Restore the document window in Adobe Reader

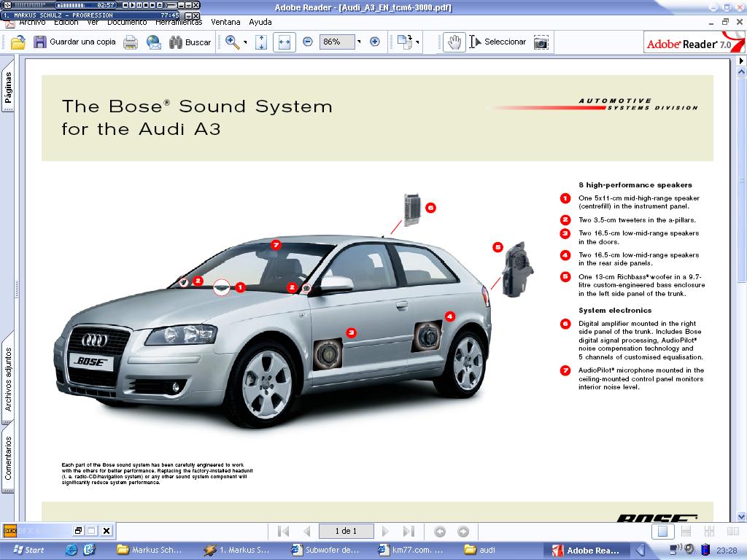tap(725, 22)
